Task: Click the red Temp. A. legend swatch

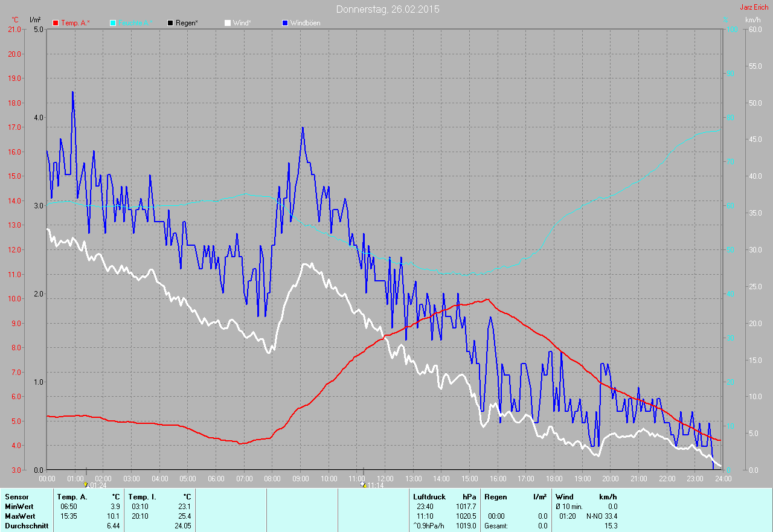Action: click(x=56, y=23)
